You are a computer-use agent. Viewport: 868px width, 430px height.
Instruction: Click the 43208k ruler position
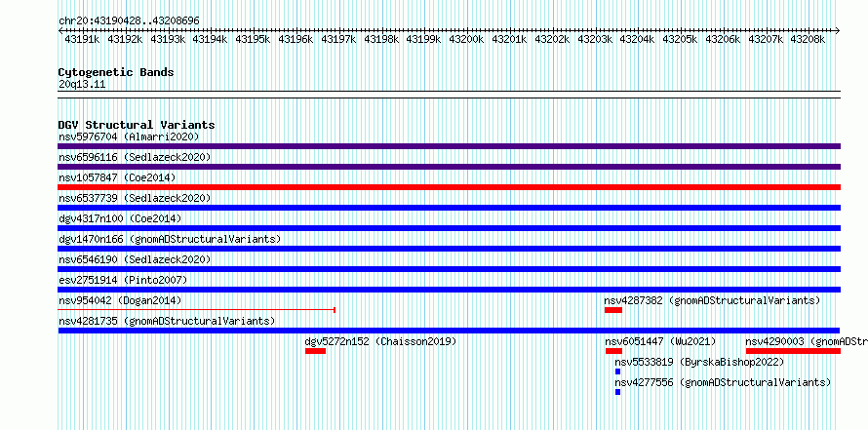pyautogui.click(x=808, y=40)
